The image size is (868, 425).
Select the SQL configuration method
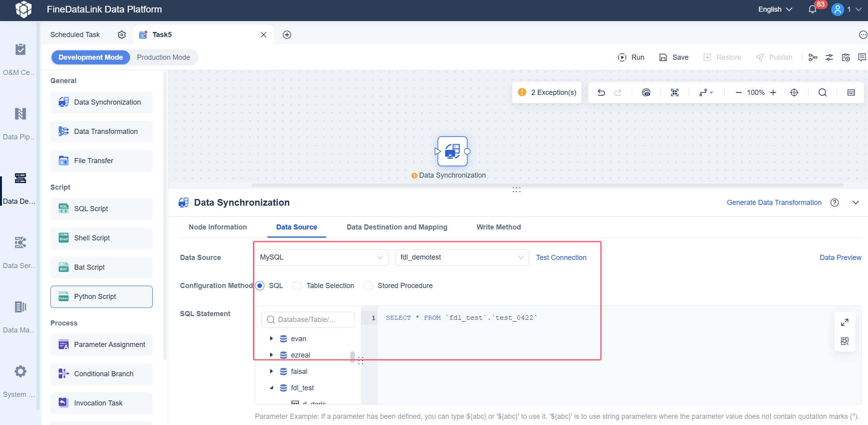click(x=260, y=286)
